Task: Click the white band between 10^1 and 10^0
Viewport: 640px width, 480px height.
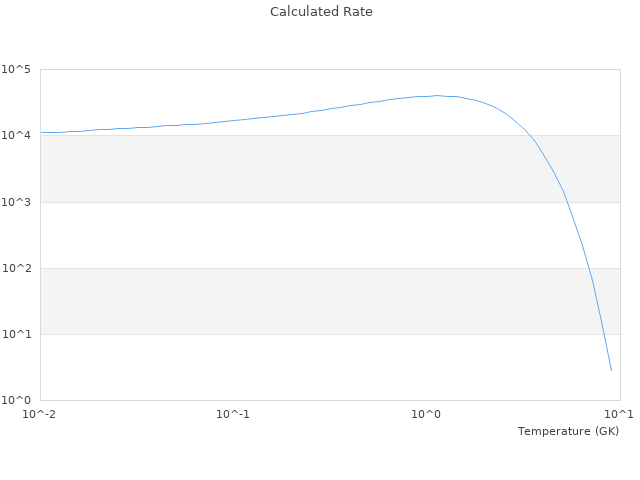Action: click(250, 367)
